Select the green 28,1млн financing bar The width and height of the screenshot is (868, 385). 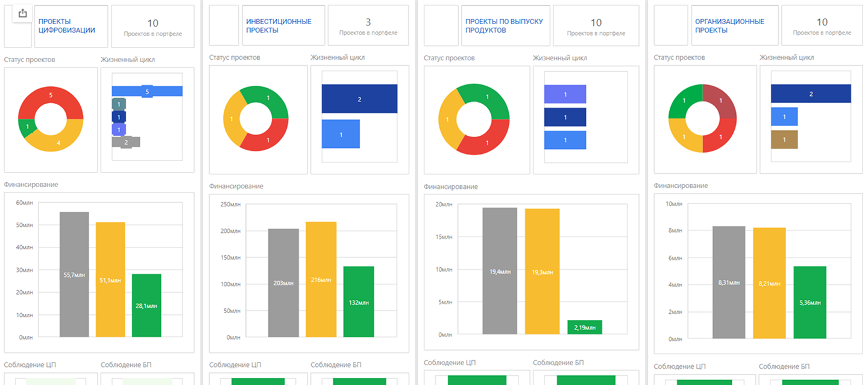pos(146,305)
